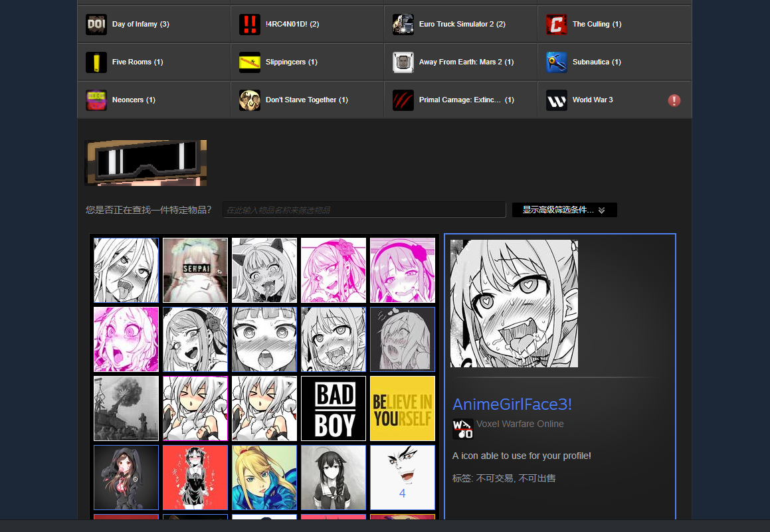Open the AnimeGirlFace3! item title link
The height and width of the screenshot is (532, 770).
(x=512, y=404)
